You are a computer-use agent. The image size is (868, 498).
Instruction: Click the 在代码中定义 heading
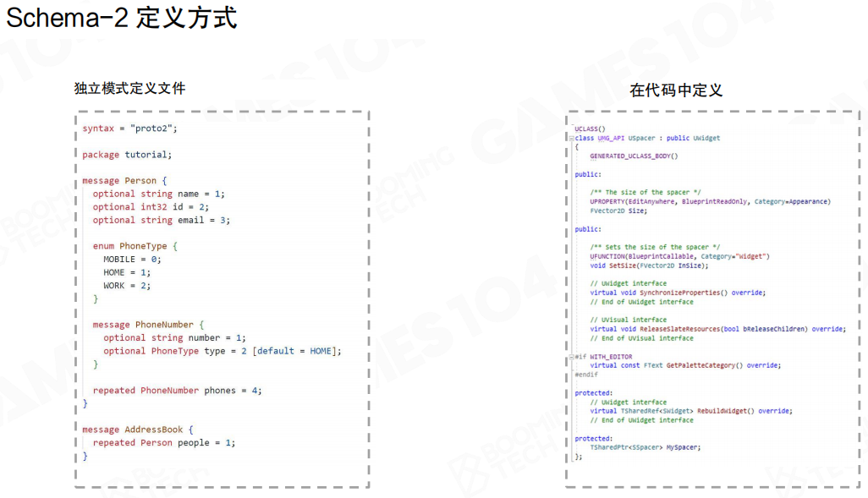(675, 90)
